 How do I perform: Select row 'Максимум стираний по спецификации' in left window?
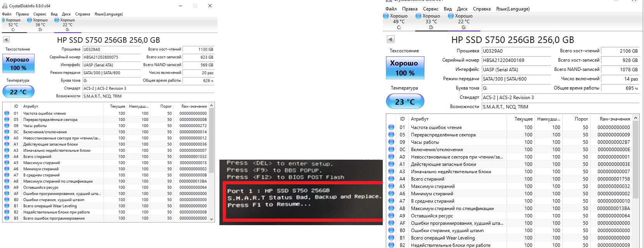[106, 181]
